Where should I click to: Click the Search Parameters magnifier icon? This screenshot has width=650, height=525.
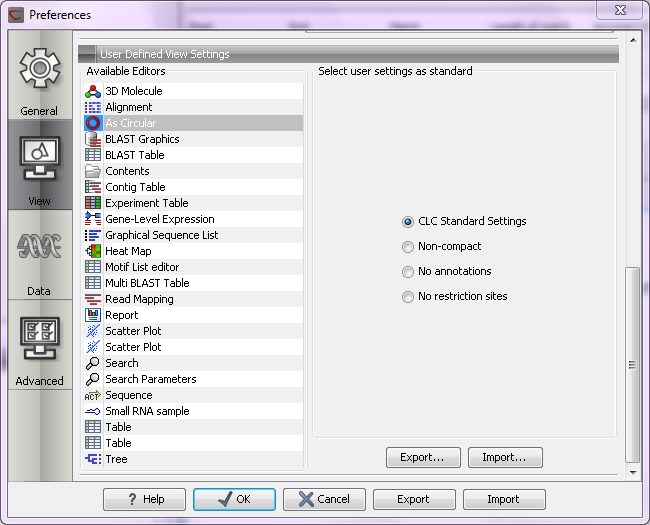[x=93, y=379]
